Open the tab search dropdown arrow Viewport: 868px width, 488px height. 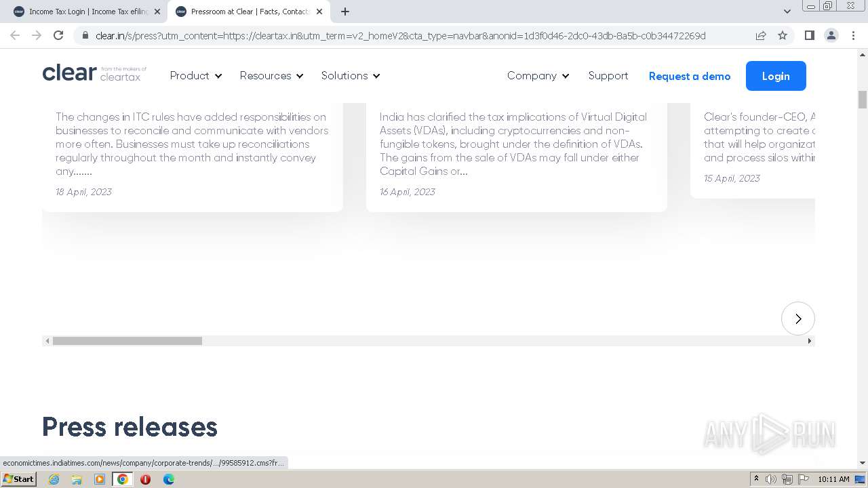point(787,12)
